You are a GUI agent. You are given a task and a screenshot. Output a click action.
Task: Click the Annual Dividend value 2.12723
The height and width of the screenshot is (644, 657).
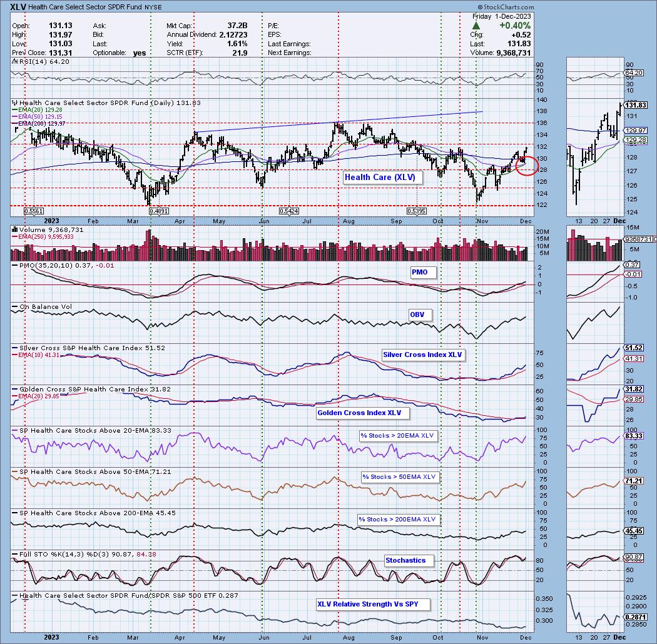click(x=233, y=35)
